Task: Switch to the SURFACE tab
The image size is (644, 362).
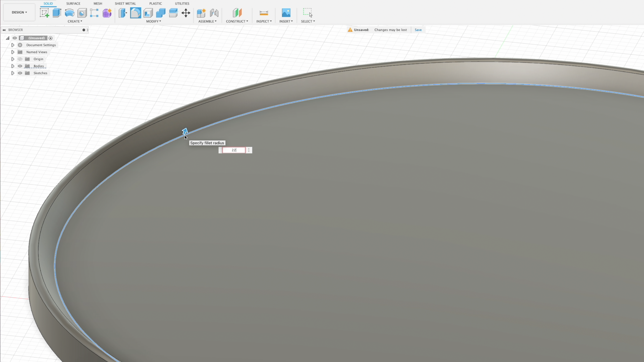Action: (x=73, y=3)
